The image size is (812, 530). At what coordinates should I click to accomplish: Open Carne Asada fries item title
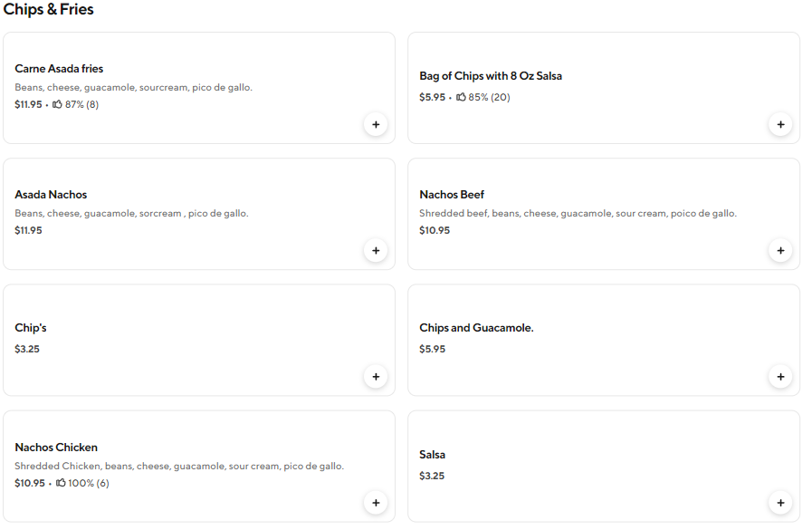[x=59, y=69]
